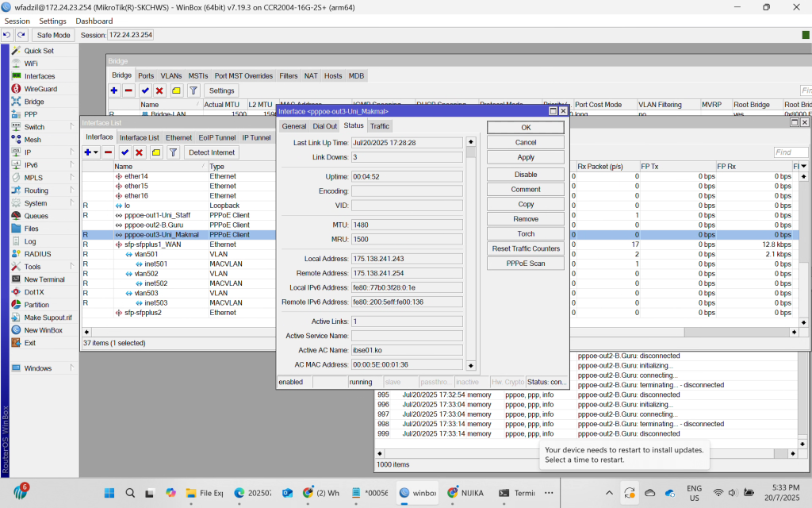Screen dimensions: 812x508
Task: Click blue checkmark enable icon in Interface List
Action: tap(124, 152)
